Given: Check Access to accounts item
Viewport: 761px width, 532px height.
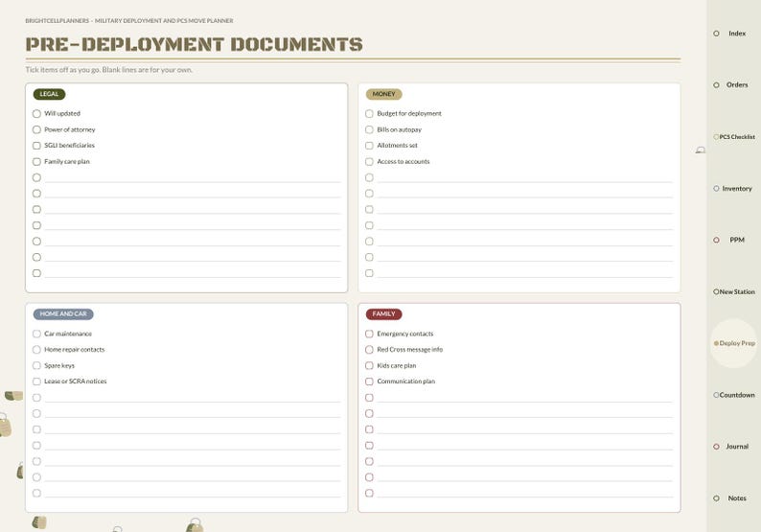Looking at the screenshot, I should point(369,162).
